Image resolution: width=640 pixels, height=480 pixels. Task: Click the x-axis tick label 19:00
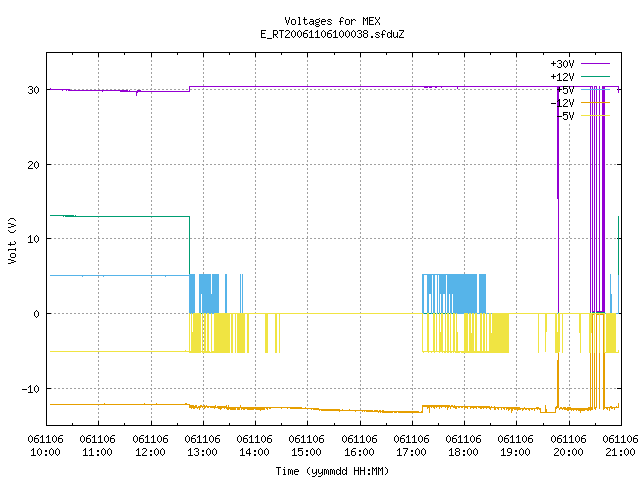click(516, 452)
